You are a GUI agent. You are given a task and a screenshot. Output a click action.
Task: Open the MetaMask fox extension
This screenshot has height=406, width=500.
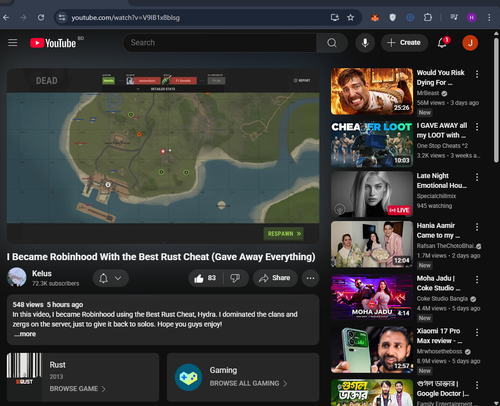coord(375,17)
